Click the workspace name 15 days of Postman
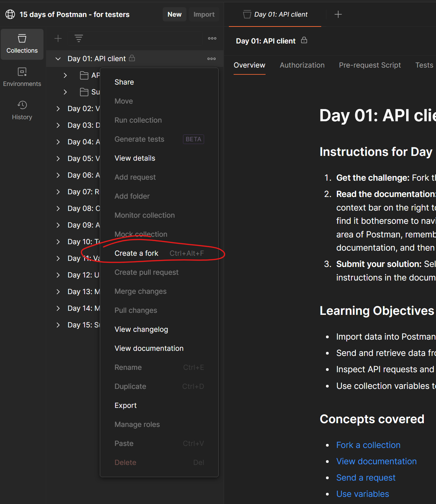This screenshot has width=436, height=504. pyautogui.click(x=74, y=14)
